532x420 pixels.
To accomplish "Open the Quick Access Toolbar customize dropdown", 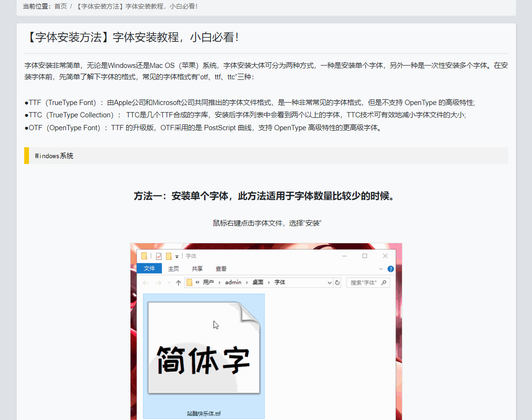I will click(x=176, y=256).
